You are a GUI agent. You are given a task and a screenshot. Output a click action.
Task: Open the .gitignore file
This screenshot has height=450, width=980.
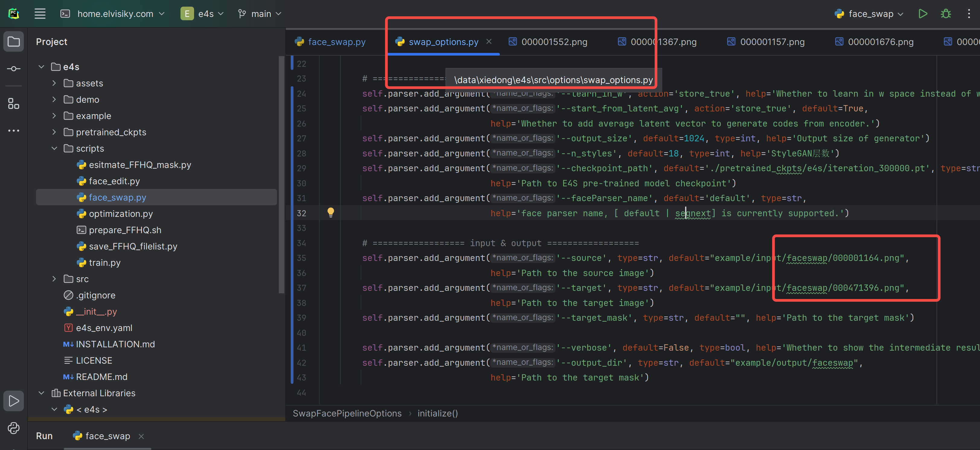pyautogui.click(x=90, y=295)
